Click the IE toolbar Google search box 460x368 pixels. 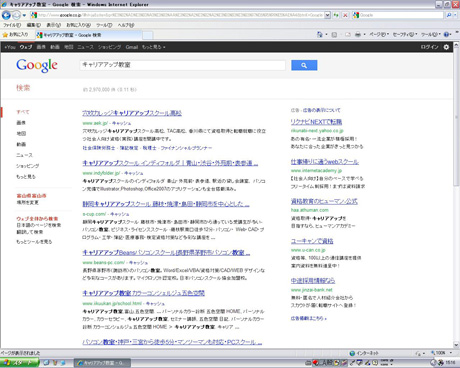tap(398, 15)
